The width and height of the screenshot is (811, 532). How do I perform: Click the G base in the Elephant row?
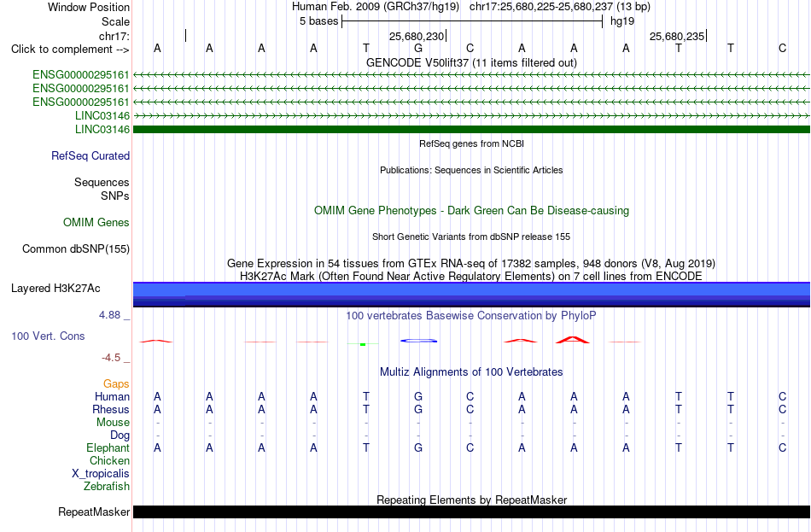[x=418, y=447]
